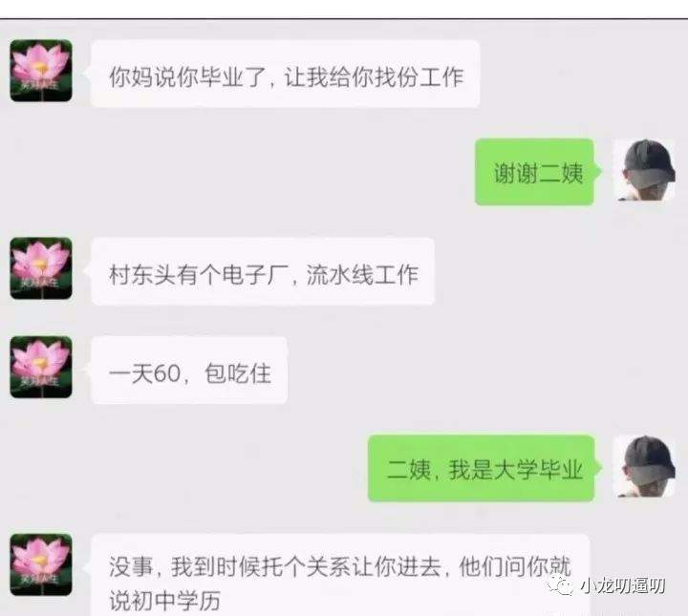Image resolution: width=688 pixels, height=616 pixels.
Task: Click the words 大学毕业 in green bubble
Action: 538,470
